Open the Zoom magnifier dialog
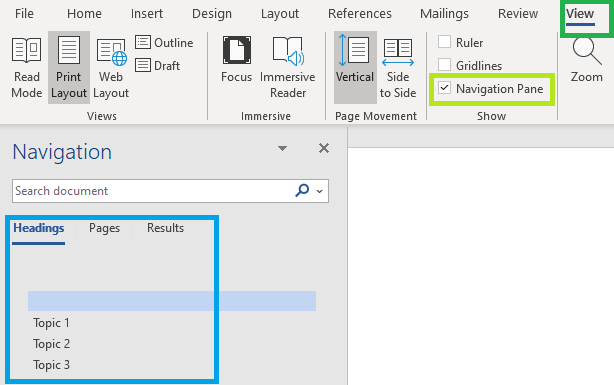Image resolution: width=614 pixels, height=385 pixels. coord(587,60)
